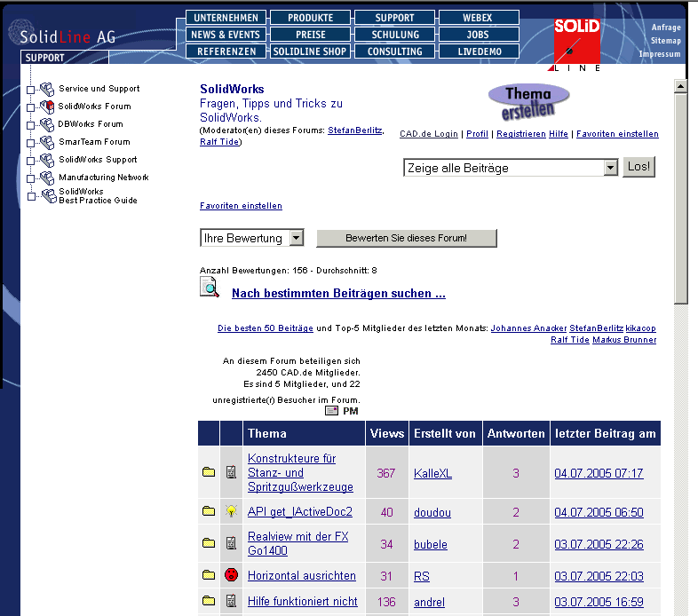Click the vertical scrollbar thumb
698x616 pixels.
680,199
